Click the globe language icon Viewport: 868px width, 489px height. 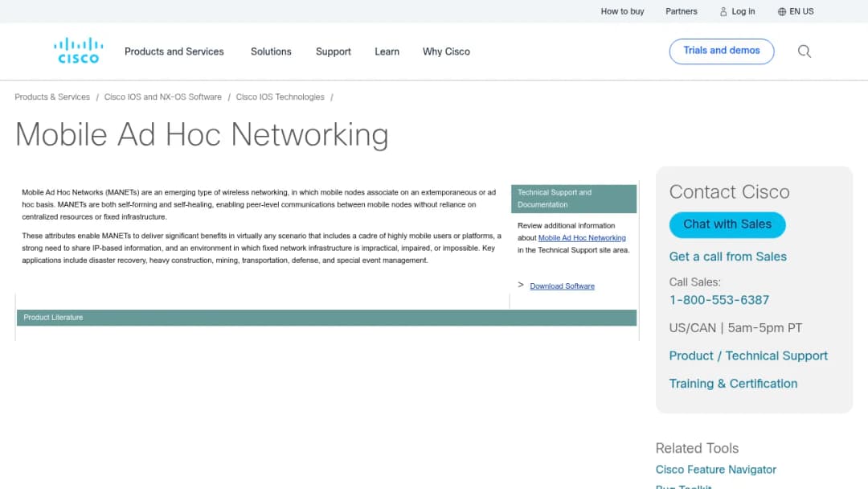click(782, 11)
